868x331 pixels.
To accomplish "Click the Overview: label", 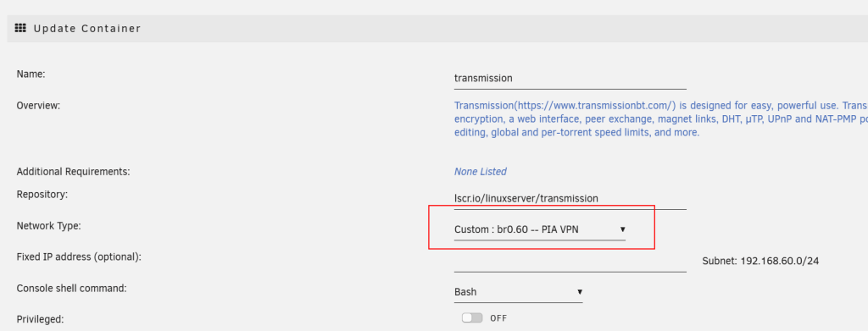I will click(38, 105).
